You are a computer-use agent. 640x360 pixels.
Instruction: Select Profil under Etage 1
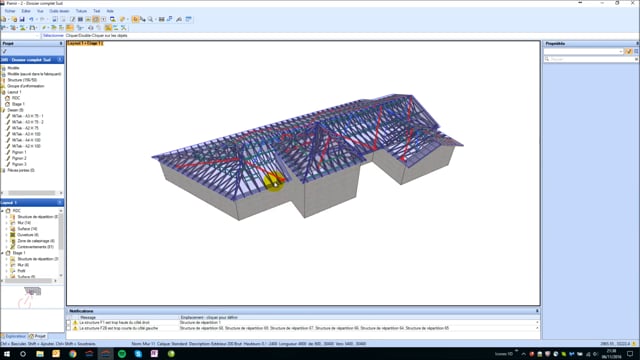click(x=21, y=271)
